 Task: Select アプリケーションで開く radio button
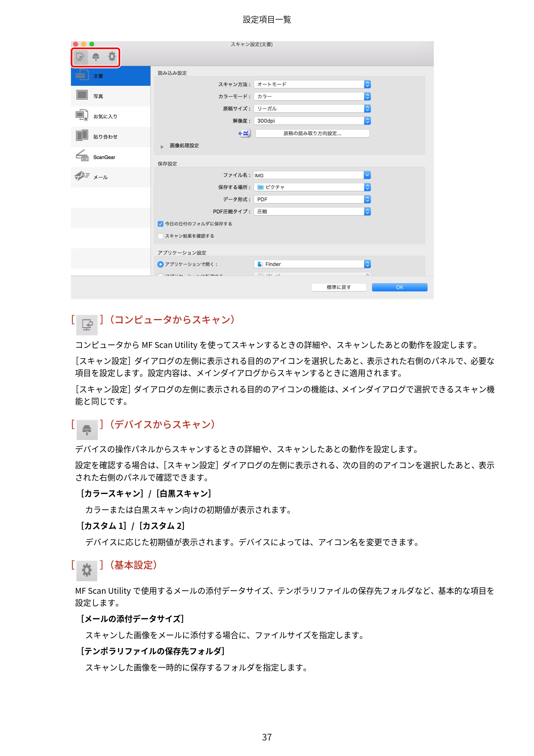pyautogui.click(x=160, y=264)
